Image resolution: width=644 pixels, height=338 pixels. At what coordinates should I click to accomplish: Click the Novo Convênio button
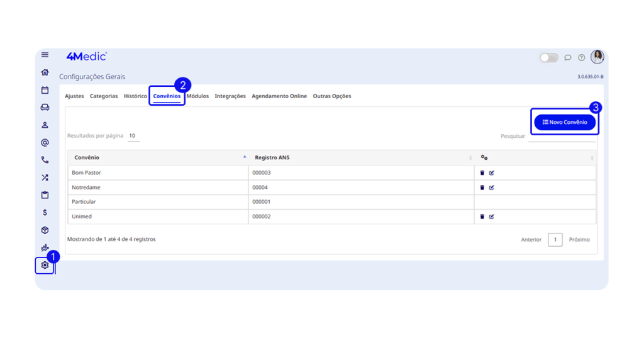click(565, 122)
